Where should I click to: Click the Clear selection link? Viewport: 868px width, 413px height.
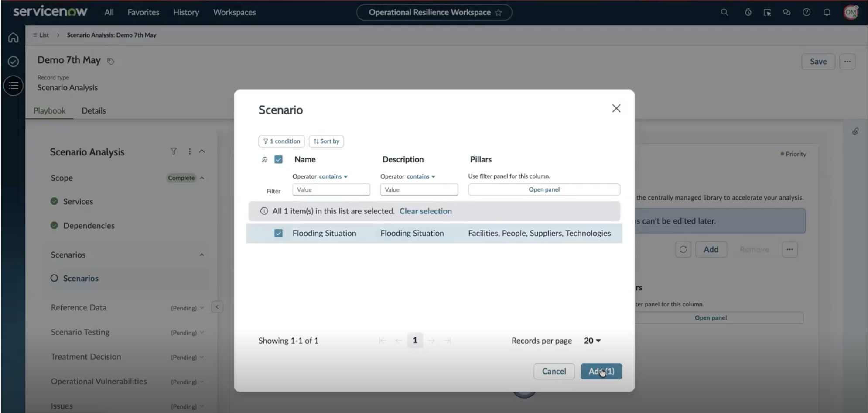tap(425, 211)
